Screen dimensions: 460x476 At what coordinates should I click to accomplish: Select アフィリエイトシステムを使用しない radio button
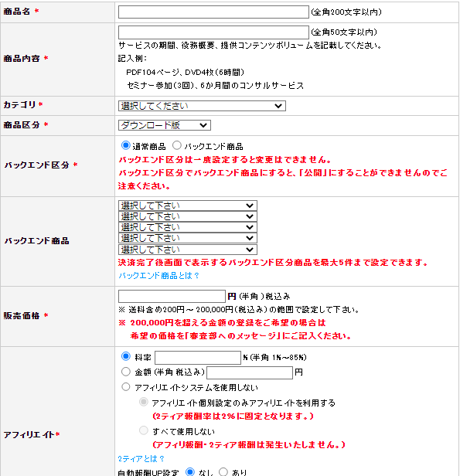(126, 386)
